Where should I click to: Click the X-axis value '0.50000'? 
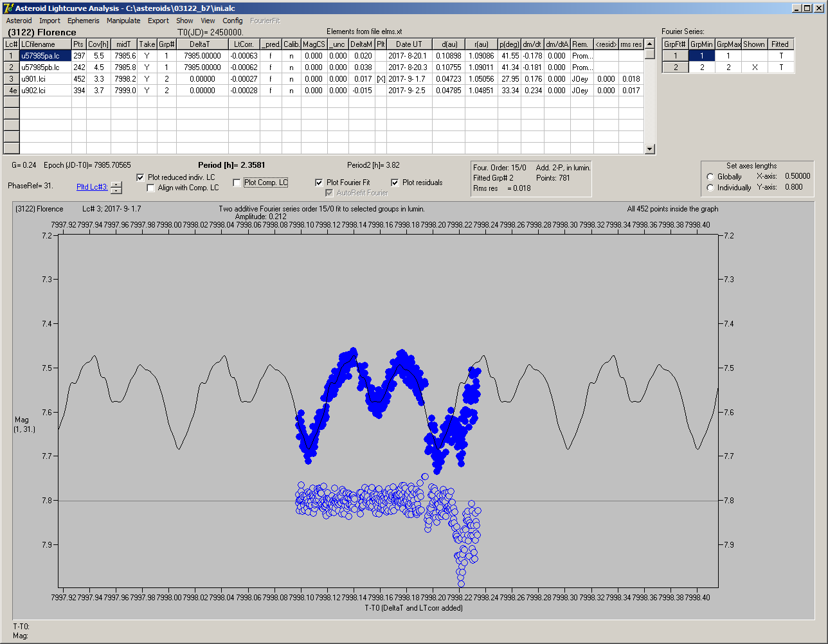(797, 176)
